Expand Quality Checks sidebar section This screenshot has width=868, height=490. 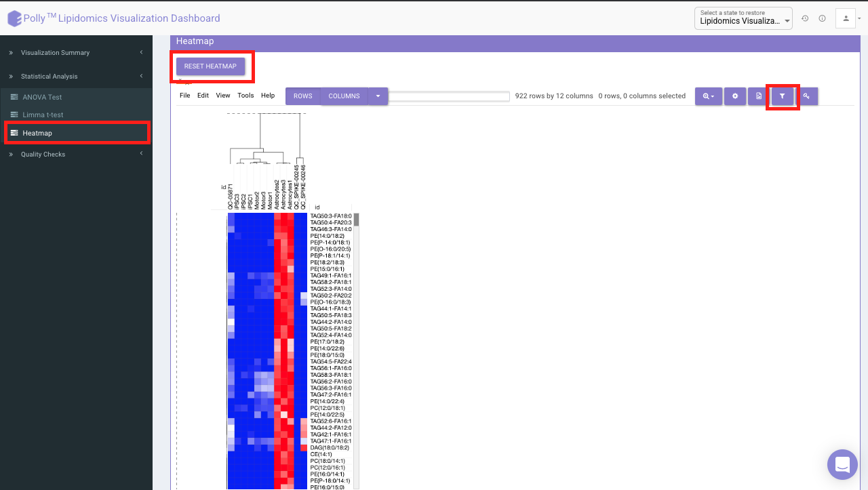click(76, 155)
